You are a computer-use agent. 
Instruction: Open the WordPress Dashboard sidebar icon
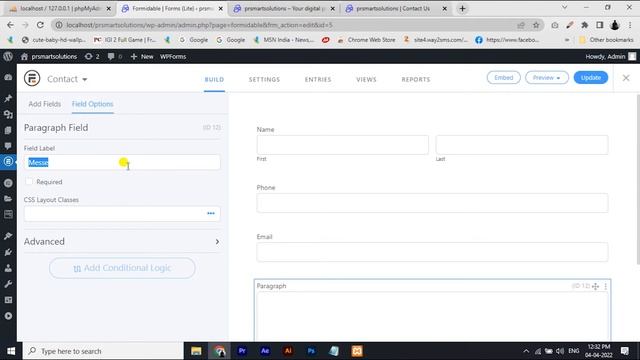click(x=8, y=77)
